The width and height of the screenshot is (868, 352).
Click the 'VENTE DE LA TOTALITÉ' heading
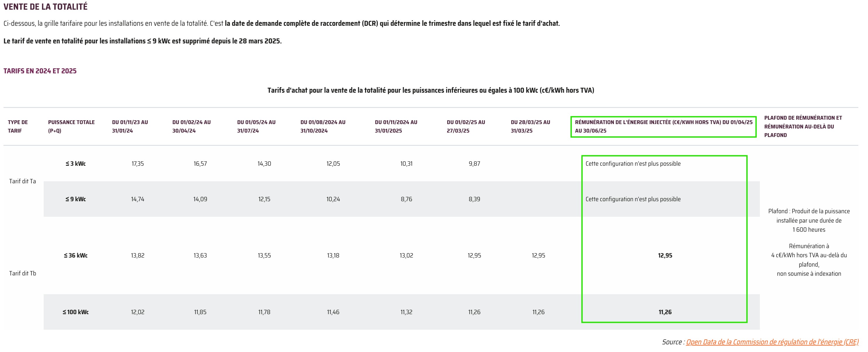(x=45, y=7)
